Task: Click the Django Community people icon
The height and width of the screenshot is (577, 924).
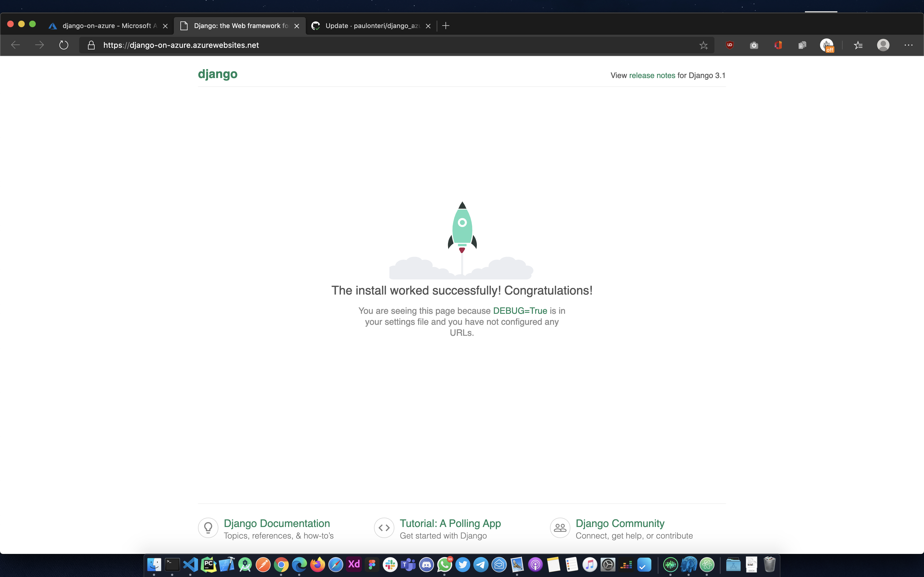Action: click(559, 528)
